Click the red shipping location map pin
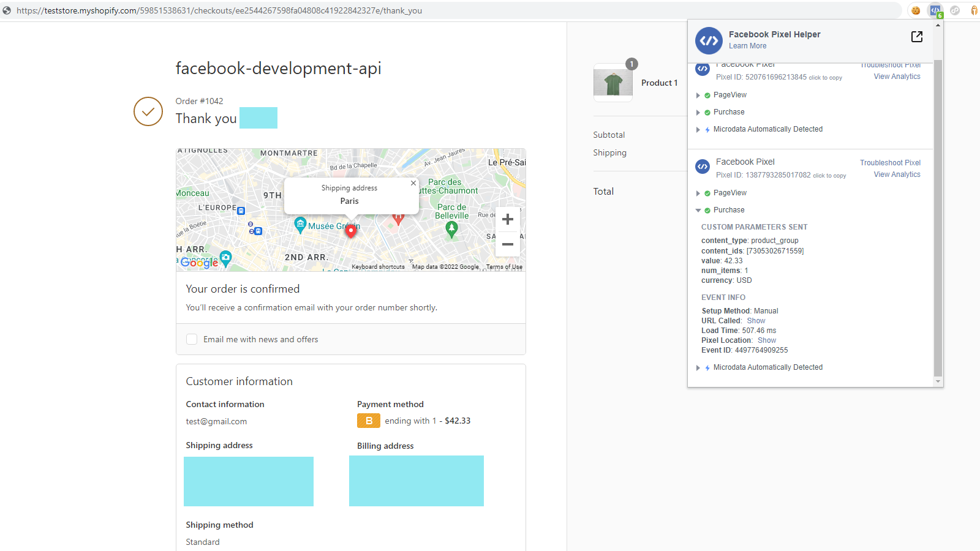This screenshot has height=551, width=980. (351, 231)
